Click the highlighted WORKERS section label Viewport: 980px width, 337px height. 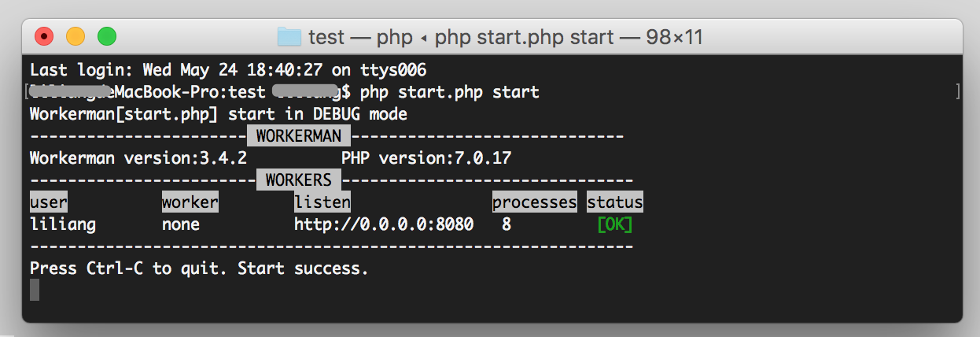click(x=298, y=180)
